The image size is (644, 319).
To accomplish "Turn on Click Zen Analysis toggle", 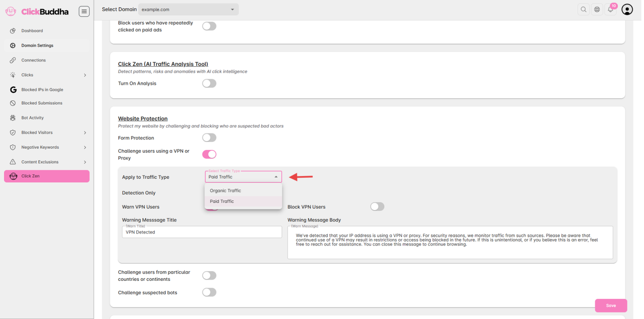I will tap(209, 83).
